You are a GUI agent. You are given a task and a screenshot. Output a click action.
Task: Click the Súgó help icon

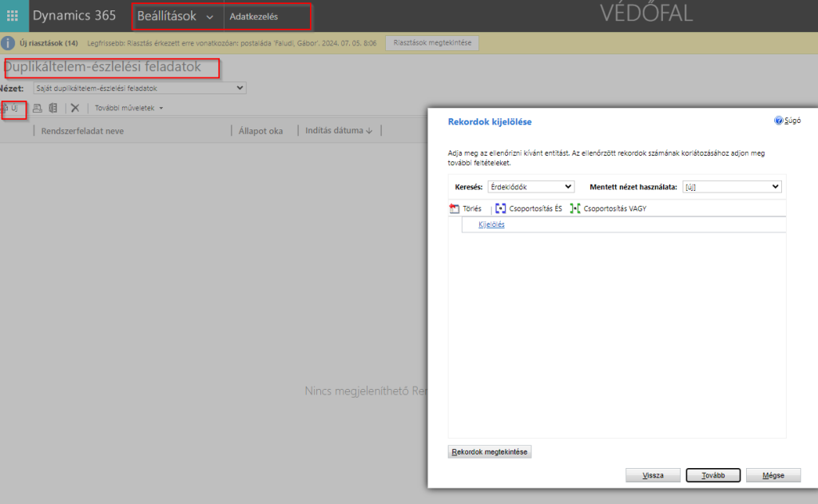tap(778, 121)
